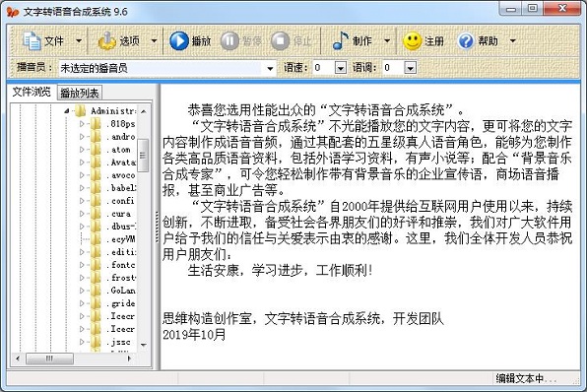Image resolution: width=587 pixels, height=392 pixels.
Task: Click the 帮助 question mark icon
Action: [466, 40]
